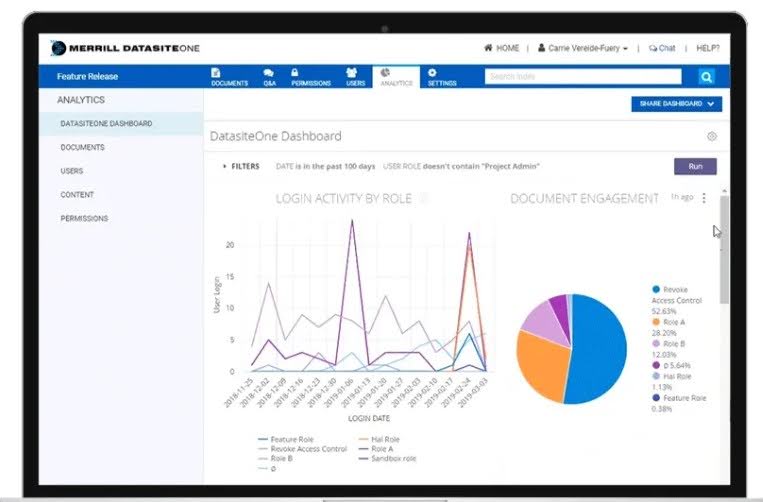Toggle Role B line legend entry

click(276, 458)
